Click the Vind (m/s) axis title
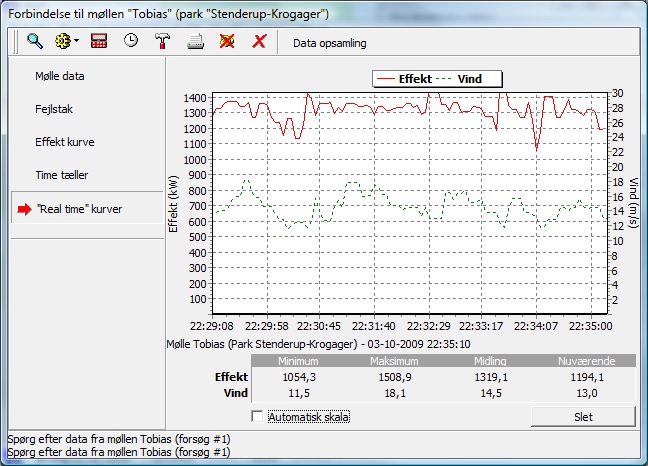Screen dimensions: 648x466 tap(634, 203)
